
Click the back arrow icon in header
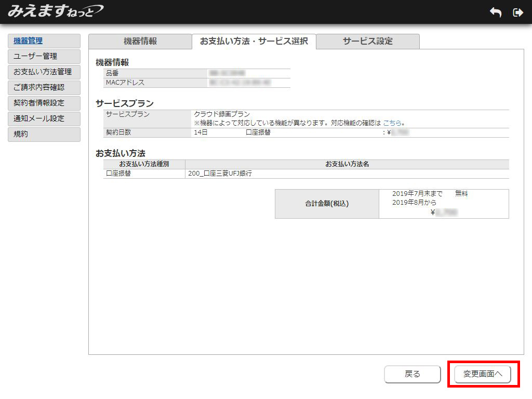[496, 12]
